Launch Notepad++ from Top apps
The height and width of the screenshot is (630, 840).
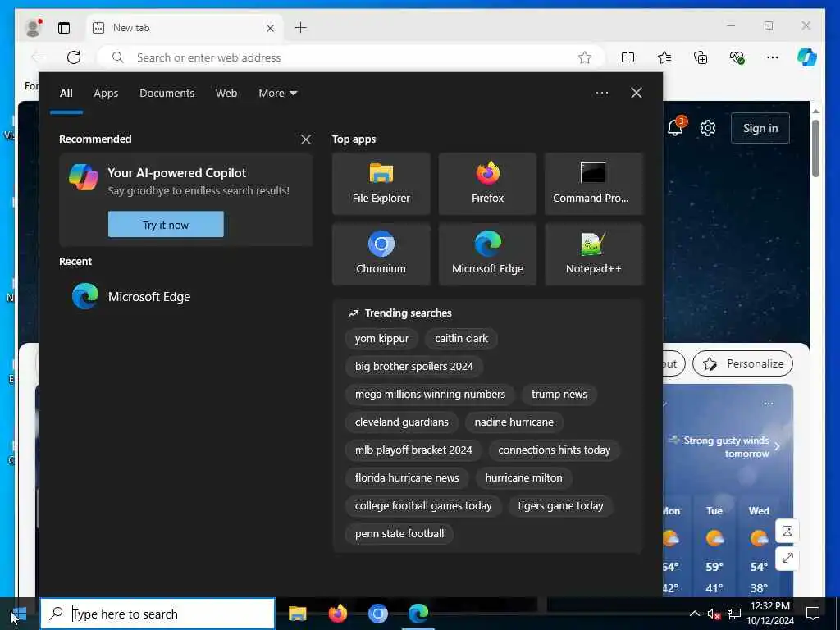594,254
